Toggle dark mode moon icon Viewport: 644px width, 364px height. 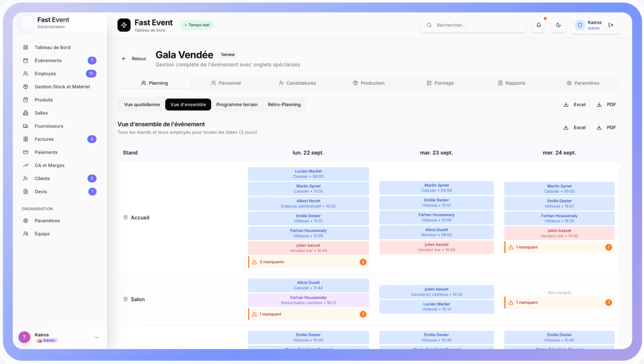click(558, 25)
